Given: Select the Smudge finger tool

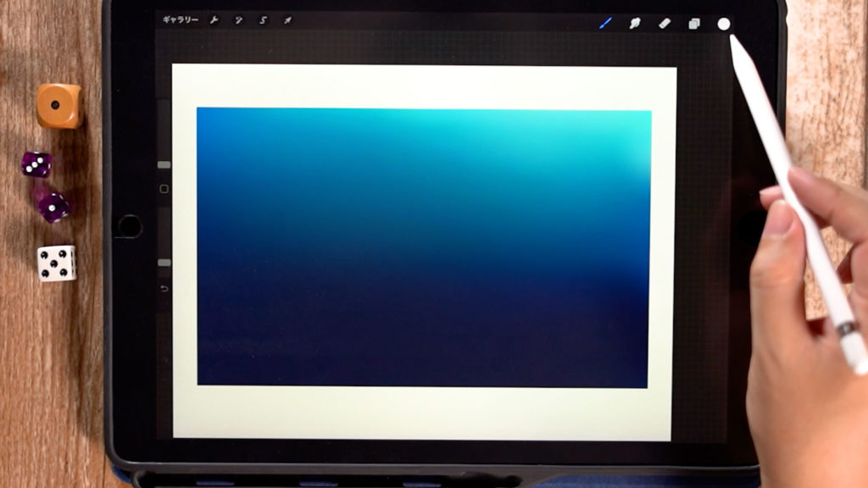Looking at the screenshot, I should click(634, 23).
